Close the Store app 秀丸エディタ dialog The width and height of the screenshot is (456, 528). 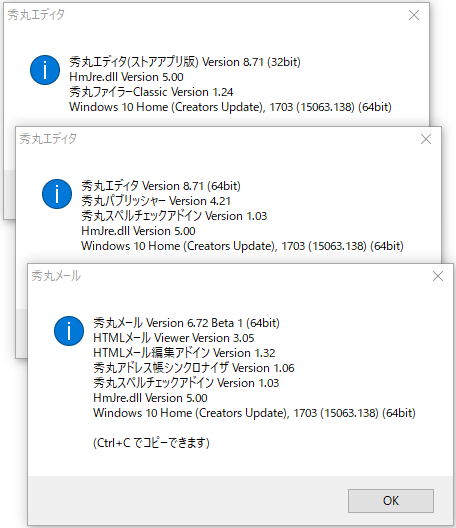click(414, 15)
